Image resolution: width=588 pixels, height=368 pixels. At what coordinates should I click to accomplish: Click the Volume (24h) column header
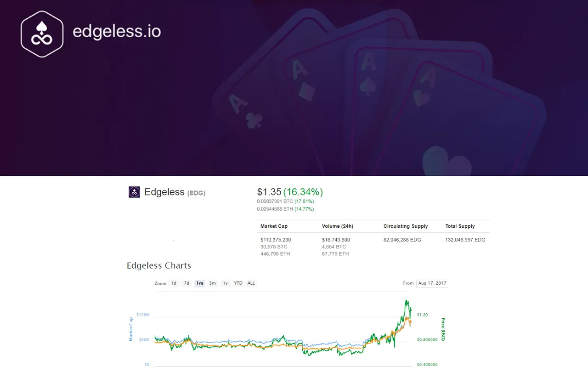click(338, 226)
